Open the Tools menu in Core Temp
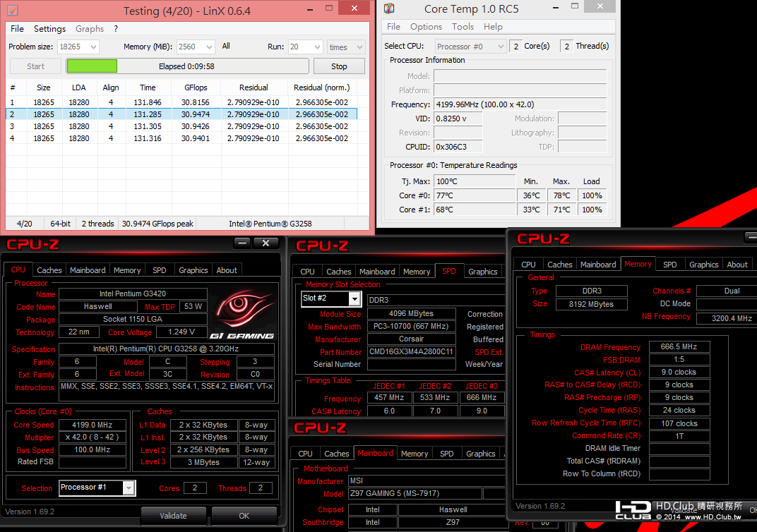Screen dimensions: 757x532 pyautogui.click(x=463, y=27)
